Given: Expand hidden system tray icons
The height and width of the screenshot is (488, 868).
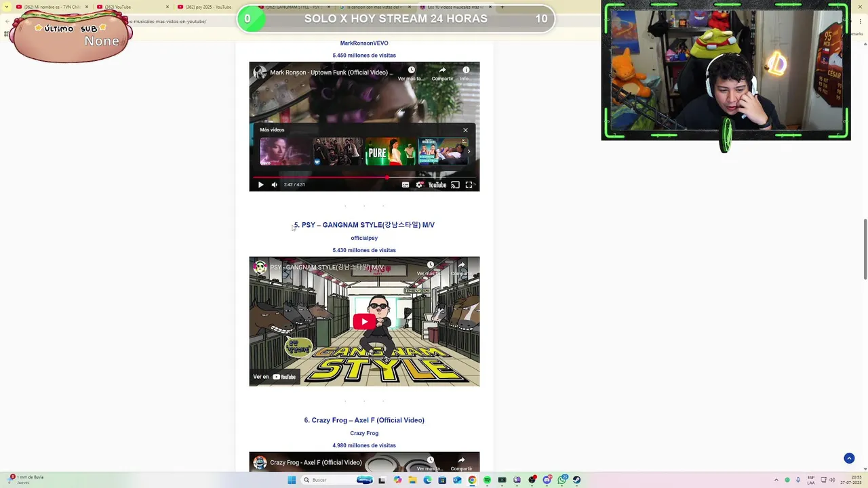Looking at the screenshot, I should 776,480.
